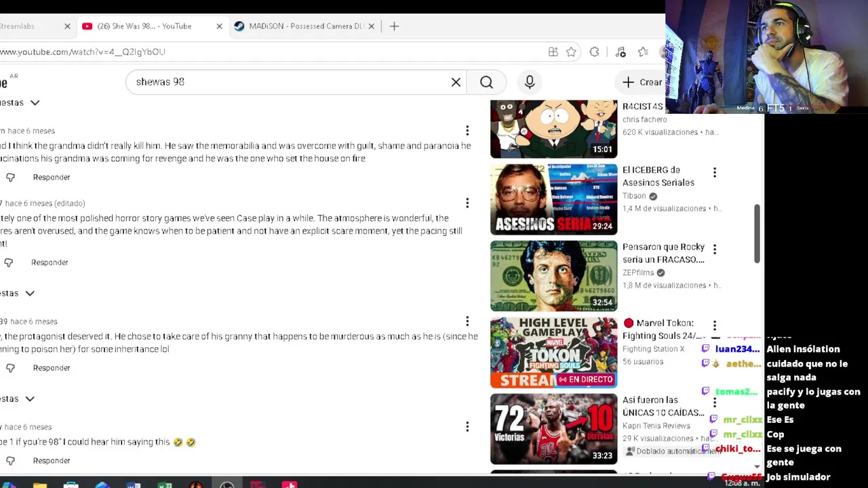This screenshot has width=868, height=488.
Task: Visit the chris fachero channel
Action: pyautogui.click(x=645, y=119)
